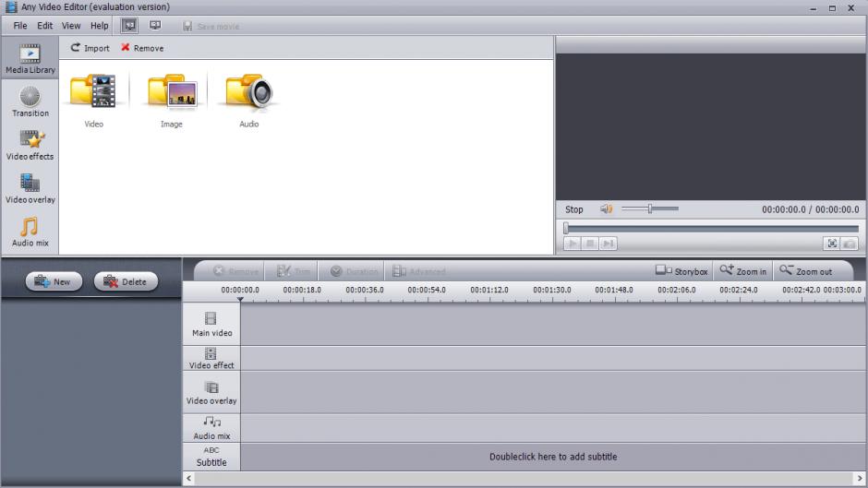The height and width of the screenshot is (488, 868).
Task: Click the fullscreen preview icon
Action: coord(832,244)
